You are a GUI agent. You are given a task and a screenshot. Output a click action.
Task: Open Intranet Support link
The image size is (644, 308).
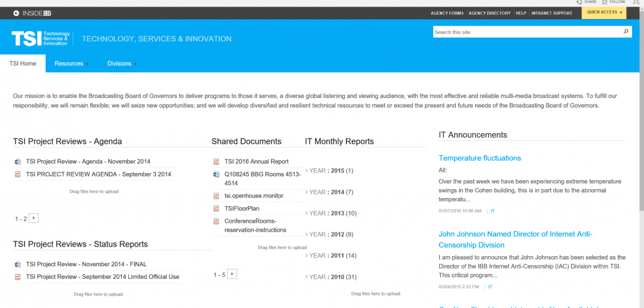coord(551,13)
